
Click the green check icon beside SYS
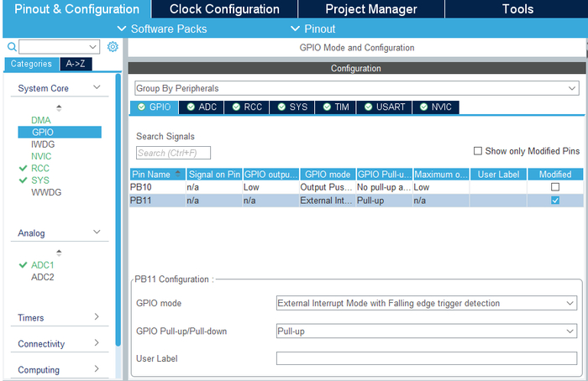tap(23, 180)
